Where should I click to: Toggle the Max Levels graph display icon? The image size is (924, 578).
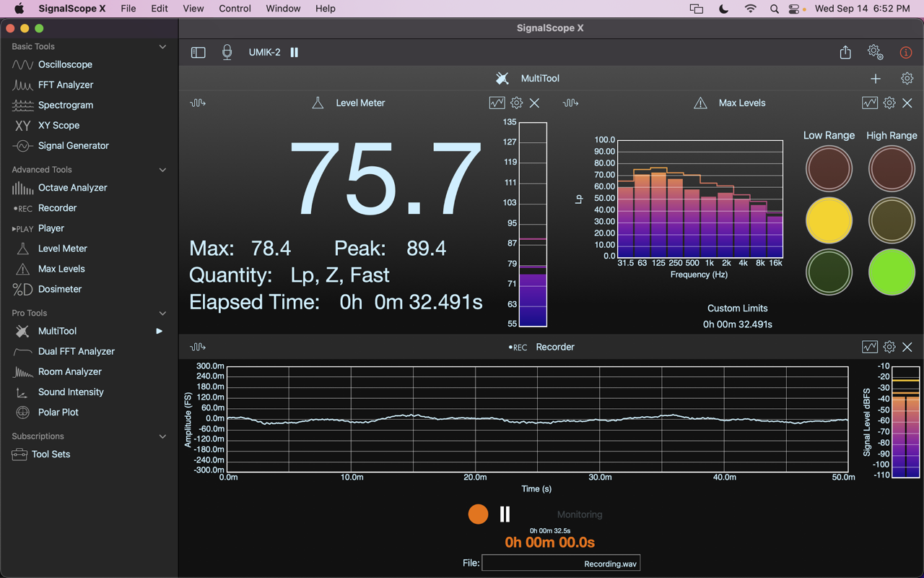(x=870, y=103)
